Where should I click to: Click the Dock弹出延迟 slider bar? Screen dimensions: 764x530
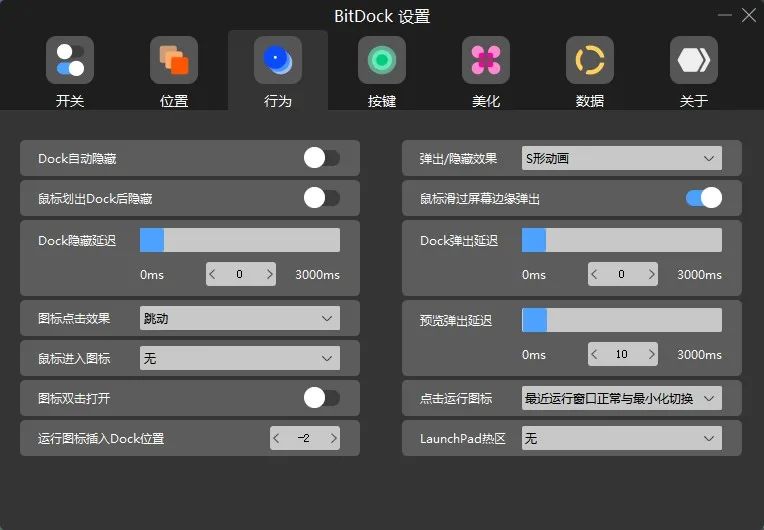pos(621,240)
